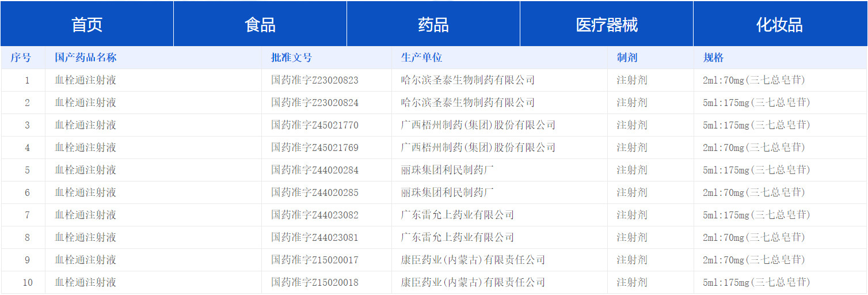Click 哈尔滨圣泰生物制药有限公司 in row 2
The width and height of the screenshot is (868, 295).
(x=468, y=103)
